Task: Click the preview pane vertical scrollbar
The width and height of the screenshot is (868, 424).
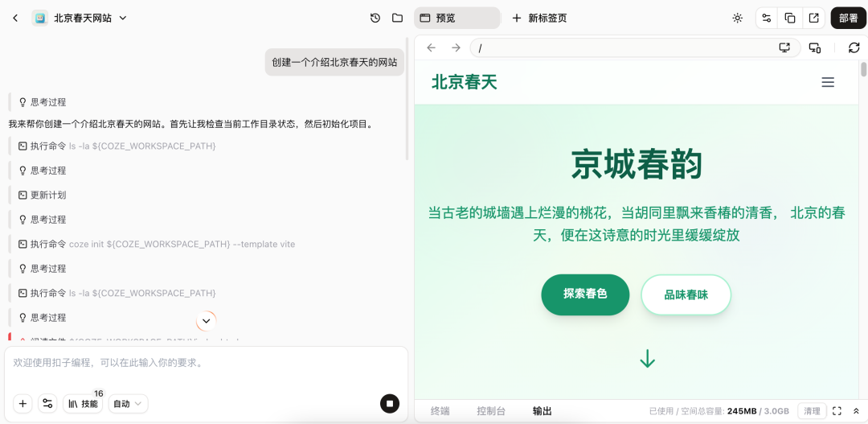Action: pyautogui.click(x=863, y=69)
